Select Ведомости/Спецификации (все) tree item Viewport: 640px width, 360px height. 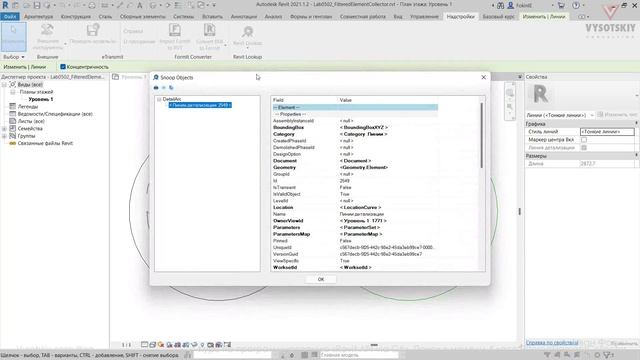click(x=55, y=114)
